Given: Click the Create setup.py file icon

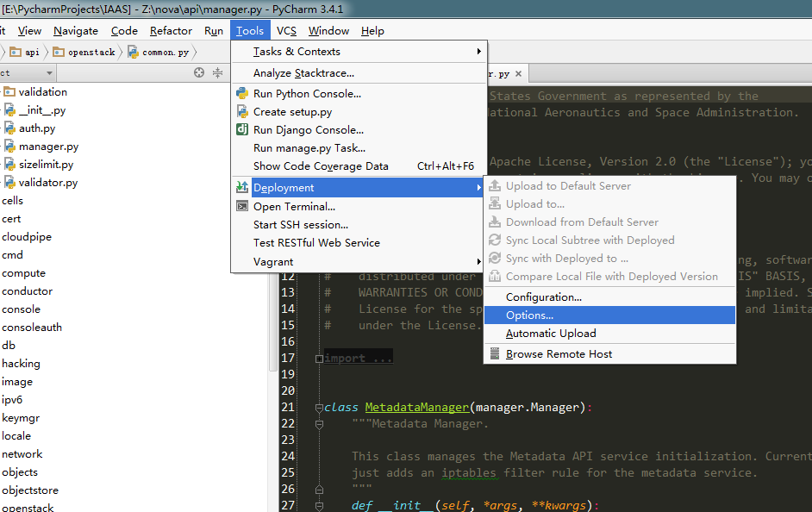Looking at the screenshot, I should (x=242, y=111).
